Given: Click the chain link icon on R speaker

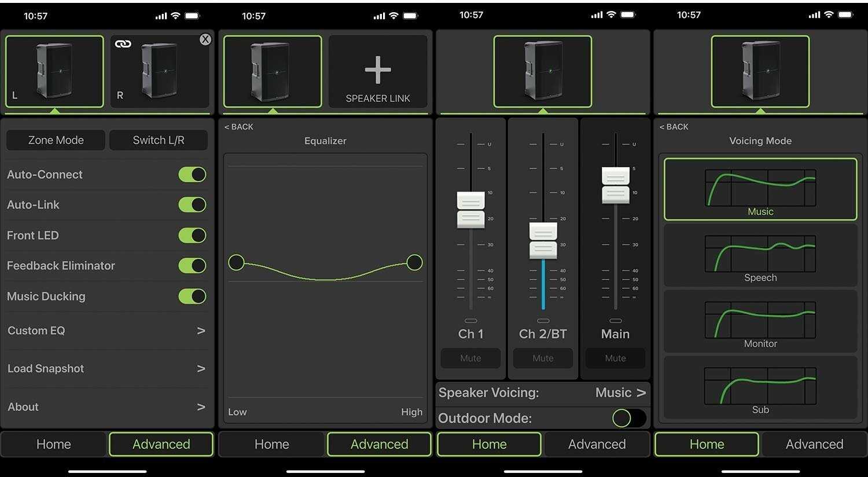Looking at the screenshot, I should click(123, 44).
